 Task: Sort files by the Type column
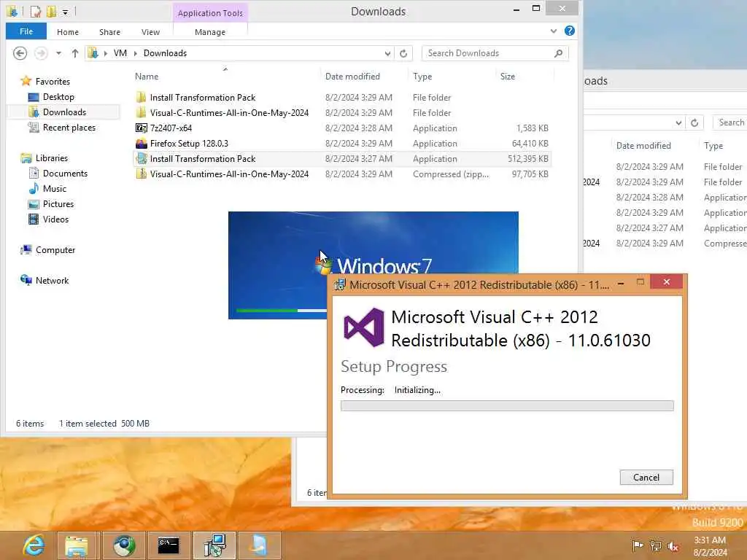click(422, 76)
